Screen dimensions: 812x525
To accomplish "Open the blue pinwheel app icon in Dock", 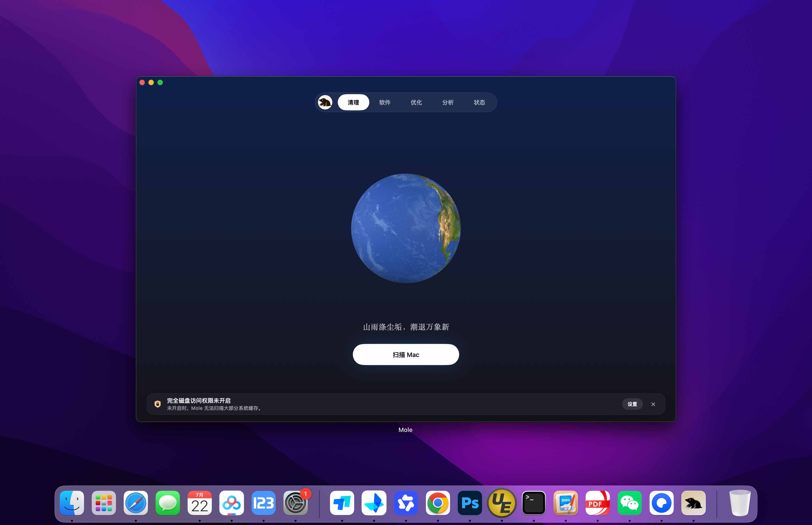I will click(406, 503).
